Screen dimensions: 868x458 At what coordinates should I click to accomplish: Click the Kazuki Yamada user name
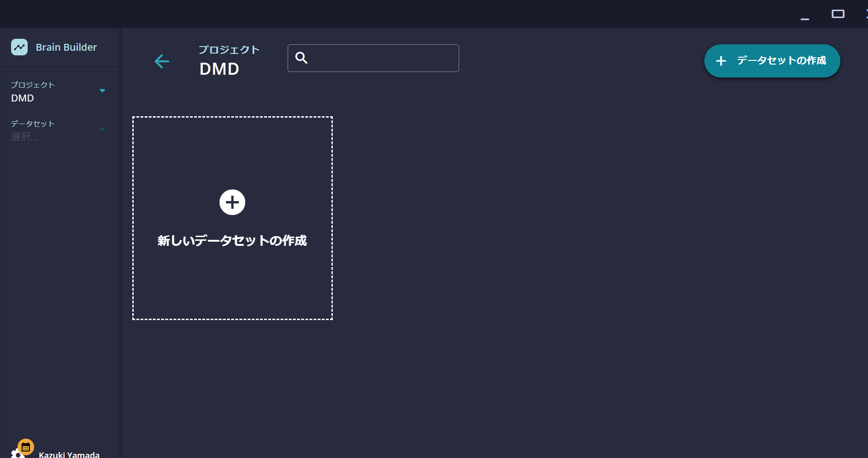69,454
